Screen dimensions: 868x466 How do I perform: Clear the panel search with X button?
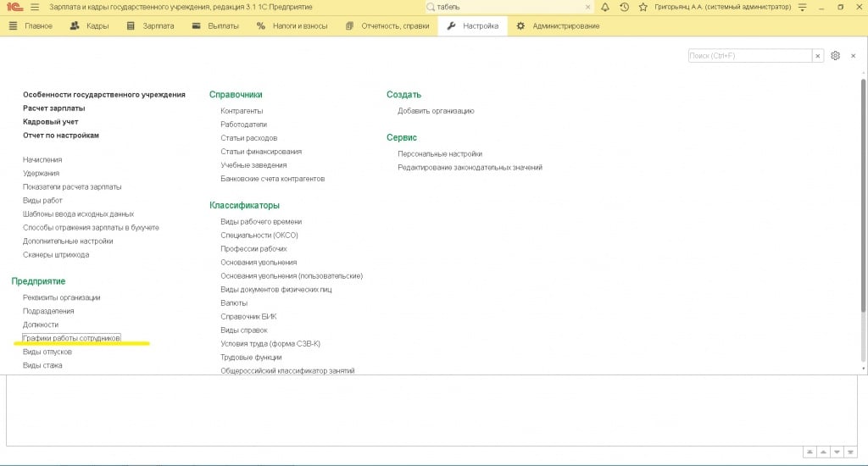818,56
